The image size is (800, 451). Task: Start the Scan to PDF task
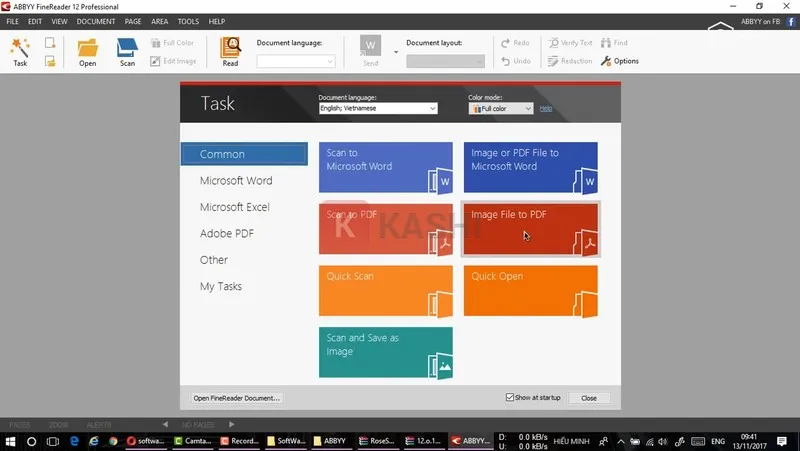pos(386,229)
